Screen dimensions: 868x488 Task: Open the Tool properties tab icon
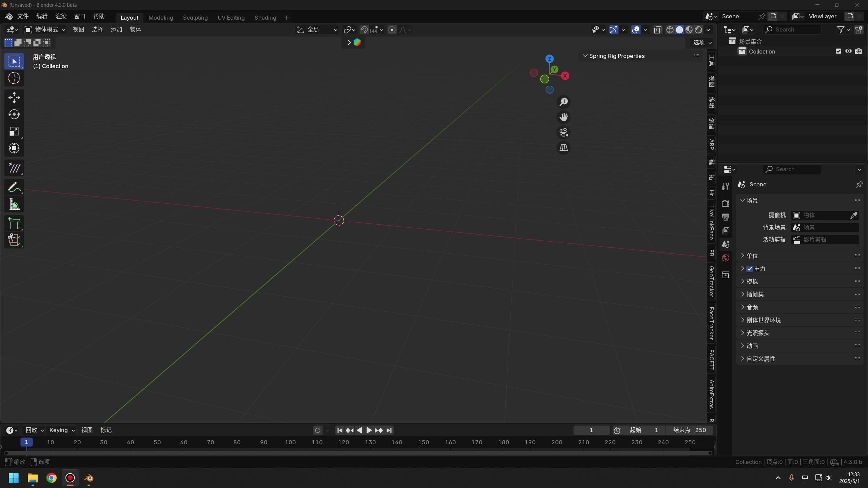pyautogui.click(x=726, y=186)
